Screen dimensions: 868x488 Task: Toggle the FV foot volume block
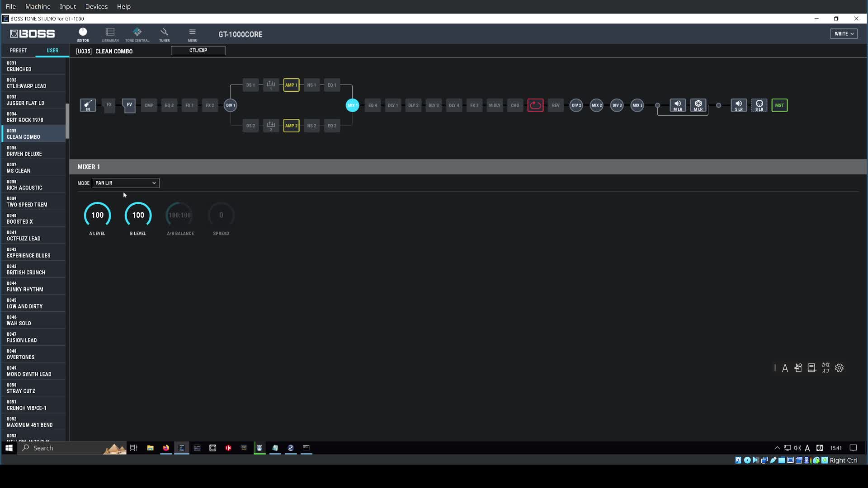pos(129,105)
